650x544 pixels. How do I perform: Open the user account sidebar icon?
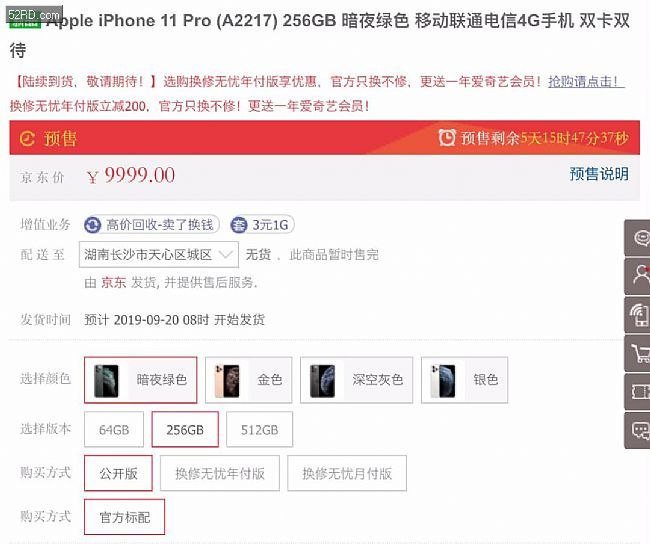[638, 276]
